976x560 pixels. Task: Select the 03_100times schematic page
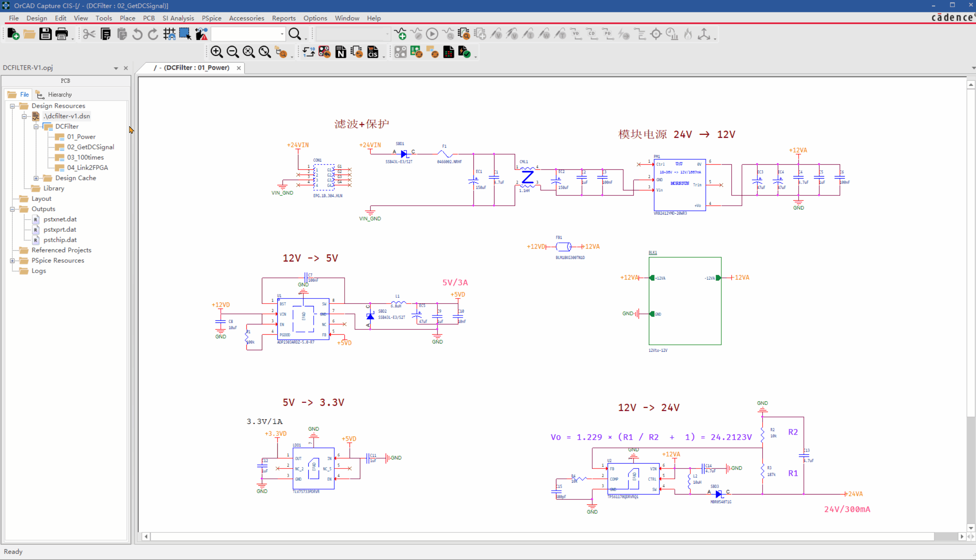pyautogui.click(x=85, y=157)
